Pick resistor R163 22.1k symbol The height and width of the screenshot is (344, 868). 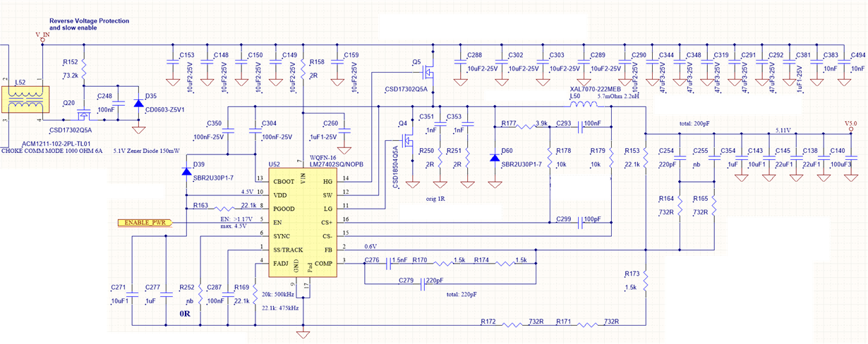pyautogui.click(x=223, y=209)
